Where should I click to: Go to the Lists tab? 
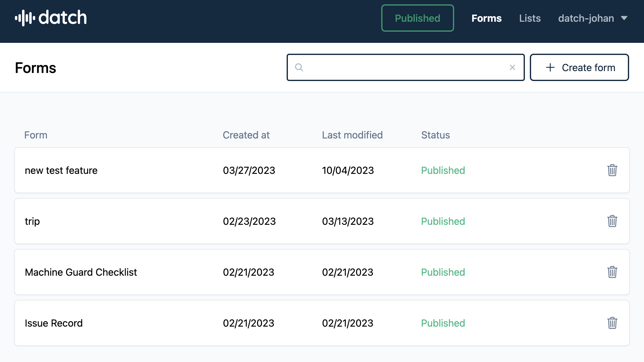tap(530, 18)
